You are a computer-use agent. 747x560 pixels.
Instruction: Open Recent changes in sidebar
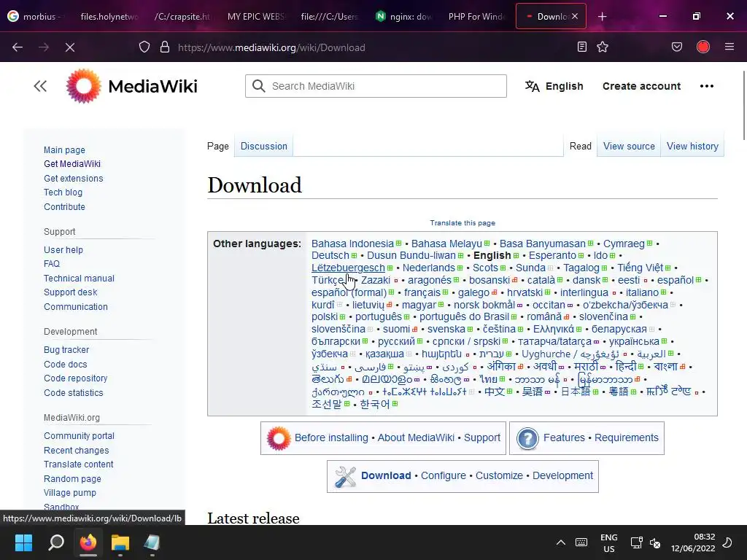(76, 451)
